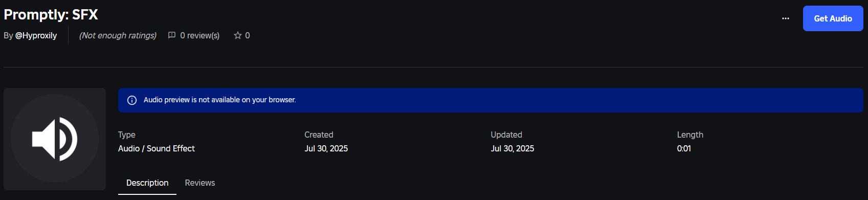The height and width of the screenshot is (200, 868).
Task: Click the Get Audio button
Action: pyautogui.click(x=833, y=18)
